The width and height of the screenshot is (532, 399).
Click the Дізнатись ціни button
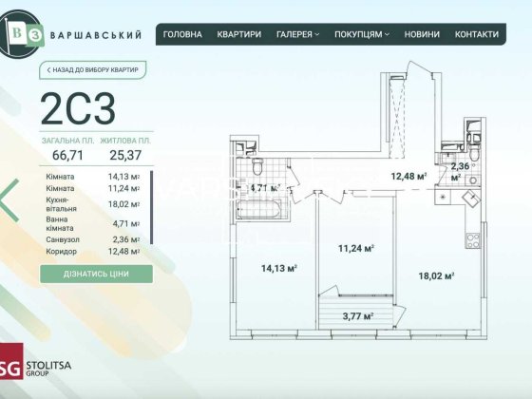tap(96, 274)
